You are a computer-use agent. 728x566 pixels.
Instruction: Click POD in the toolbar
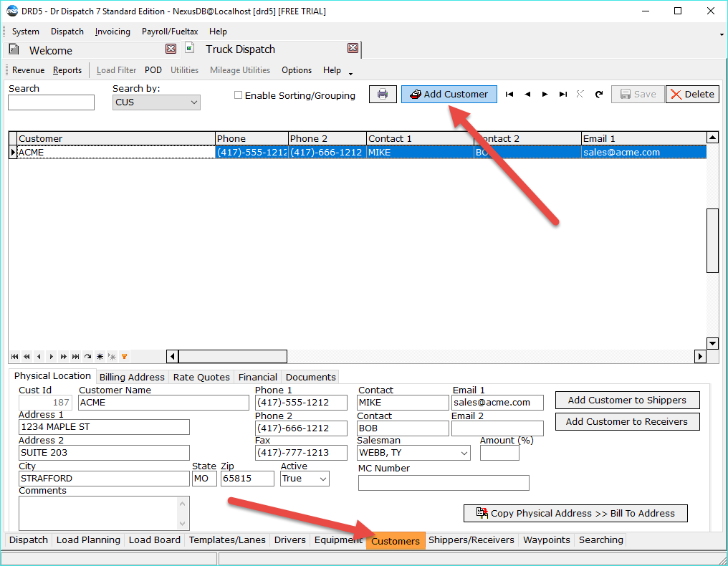(x=153, y=70)
